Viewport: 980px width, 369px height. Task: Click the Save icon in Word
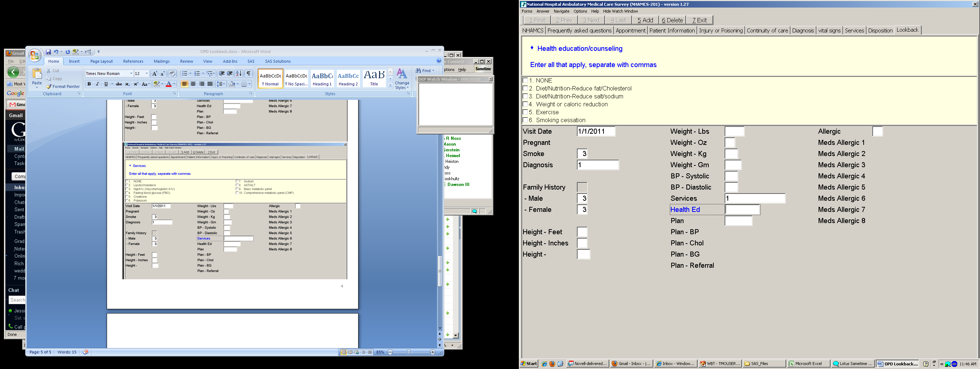click(48, 52)
